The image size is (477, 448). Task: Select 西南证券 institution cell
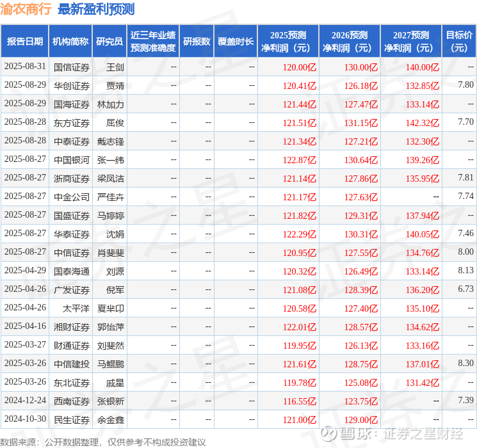(x=72, y=401)
